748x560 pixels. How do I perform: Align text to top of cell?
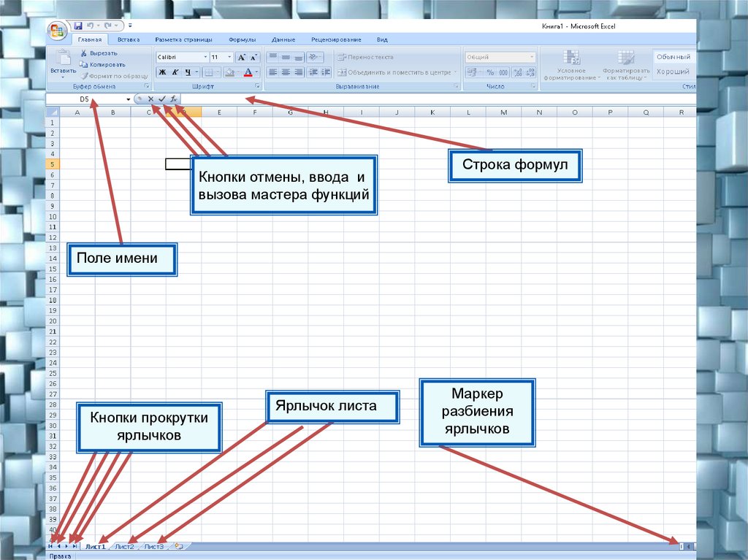[273, 57]
